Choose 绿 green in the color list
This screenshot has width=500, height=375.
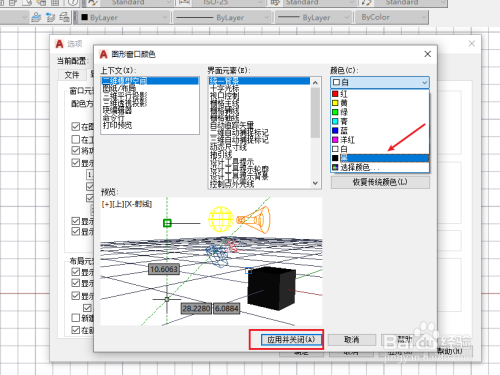pos(380,112)
